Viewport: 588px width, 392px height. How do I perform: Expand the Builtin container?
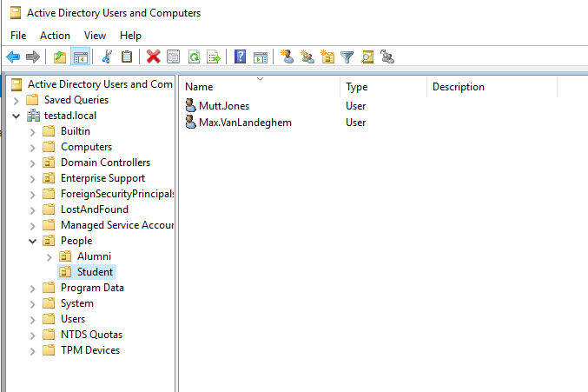33,131
